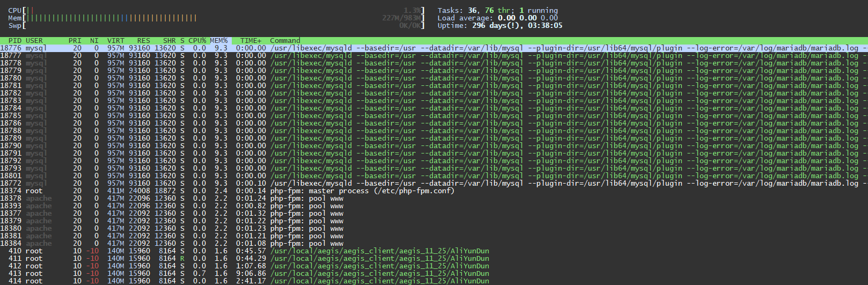Image resolution: width=868 pixels, height=285 pixels.
Task: Select php-fpm pool www PID 18380
Action: point(172,229)
